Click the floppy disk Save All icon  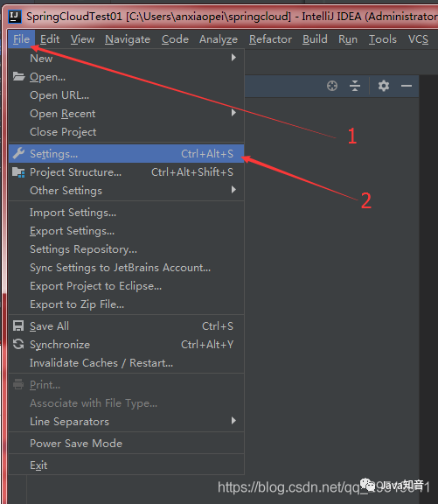pos(18,325)
